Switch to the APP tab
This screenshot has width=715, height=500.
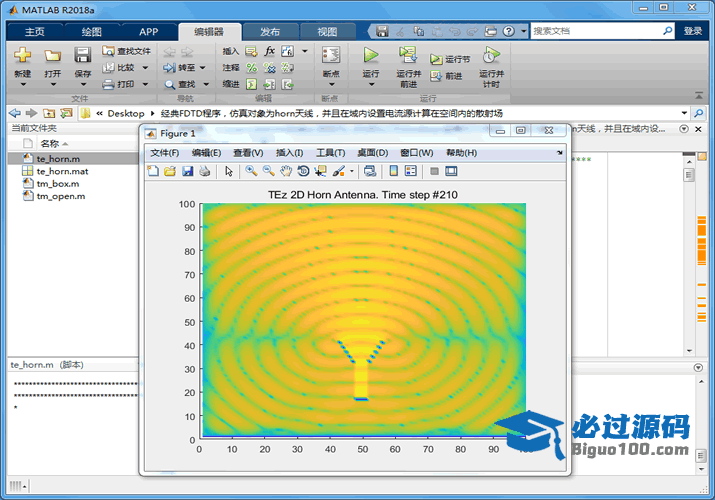tap(149, 32)
